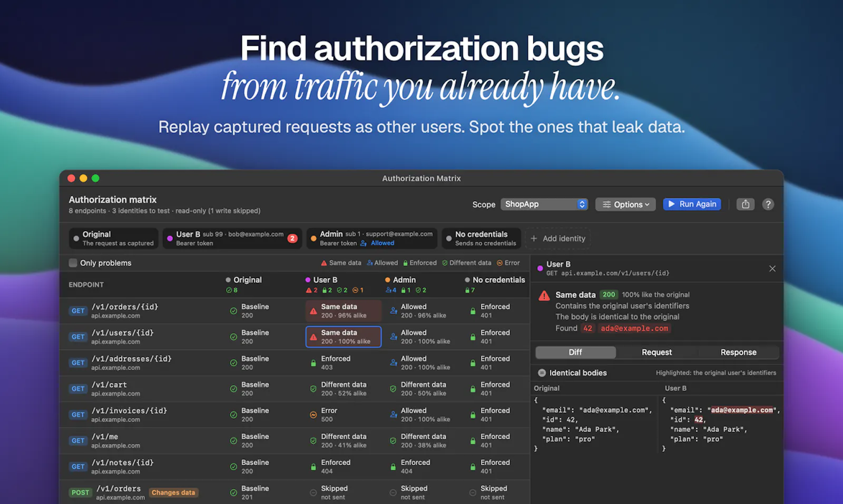This screenshot has height=504, width=843.
Task: Click the POST badge for /v1/orders
Action: pos(81,493)
